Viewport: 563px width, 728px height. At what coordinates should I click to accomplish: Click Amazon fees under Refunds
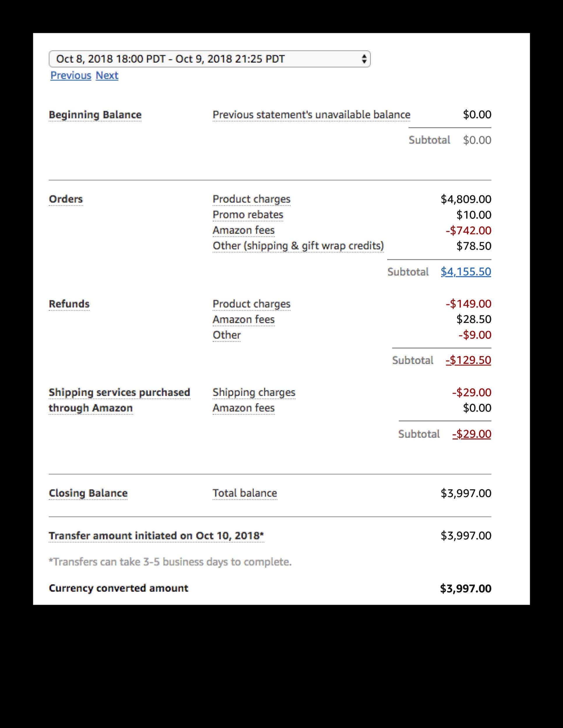tap(244, 319)
